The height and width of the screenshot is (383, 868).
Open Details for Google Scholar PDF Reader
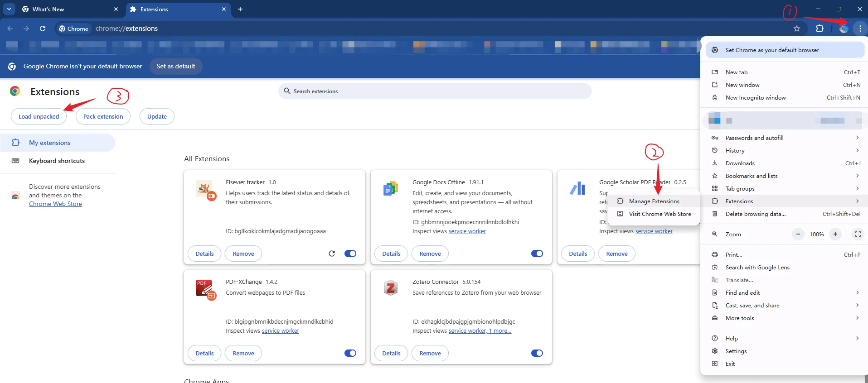(x=578, y=254)
